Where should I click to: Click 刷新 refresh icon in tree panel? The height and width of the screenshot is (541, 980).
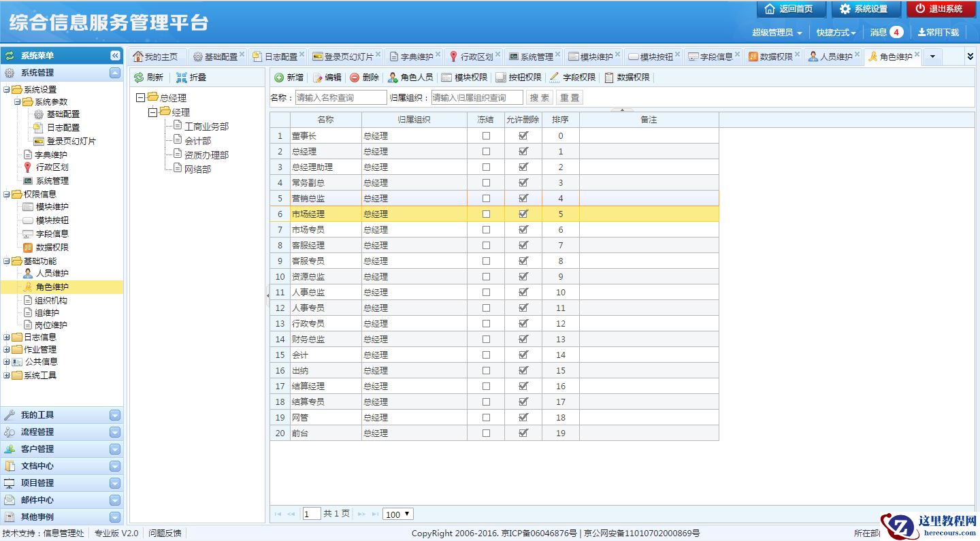(139, 78)
